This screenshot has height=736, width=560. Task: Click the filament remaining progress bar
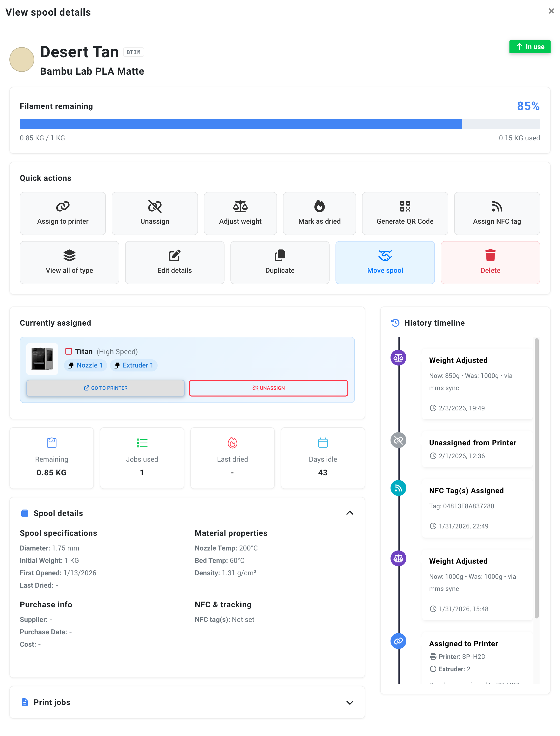click(280, 124)
